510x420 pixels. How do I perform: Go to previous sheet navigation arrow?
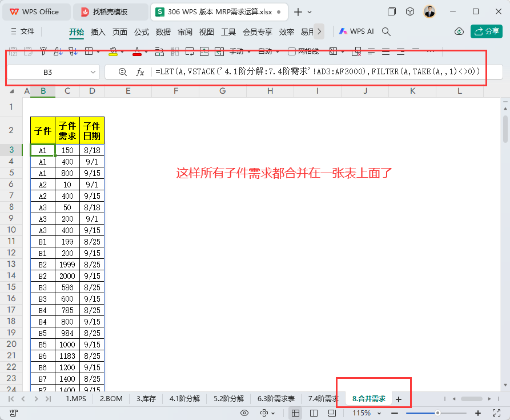[23, 398]
